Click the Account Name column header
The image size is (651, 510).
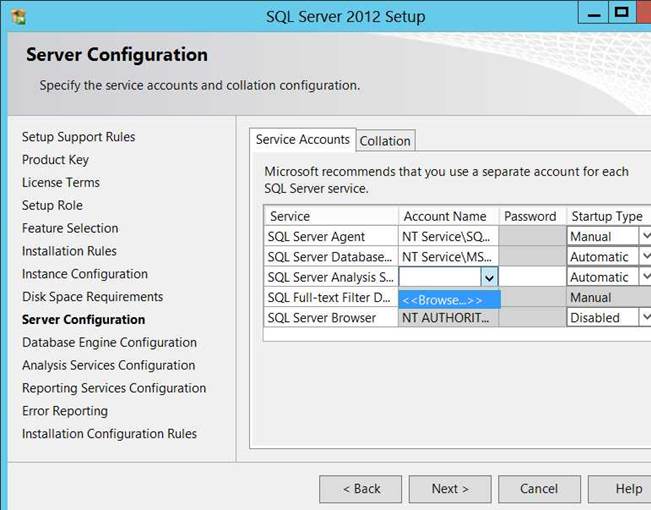tap(448, 216)
